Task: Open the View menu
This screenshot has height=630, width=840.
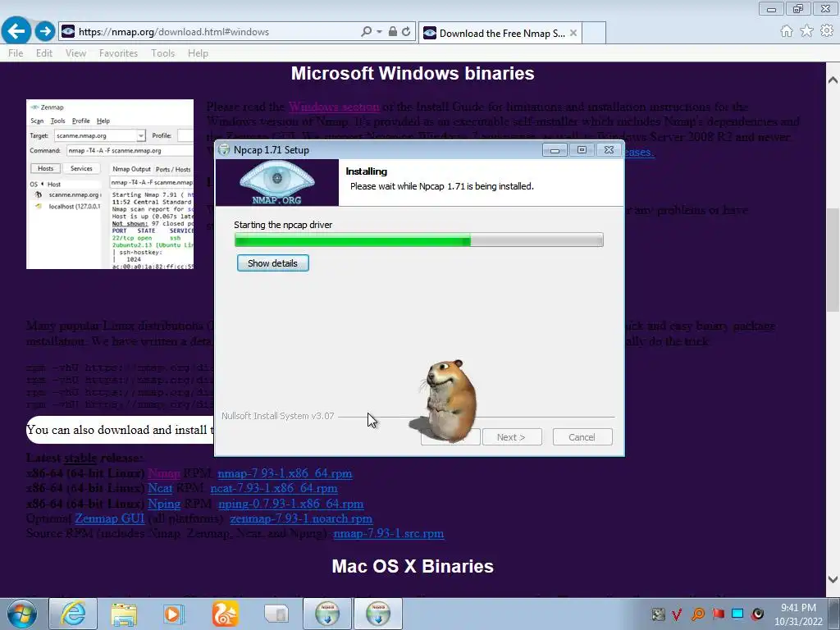Action: click(x=75, y=53)
